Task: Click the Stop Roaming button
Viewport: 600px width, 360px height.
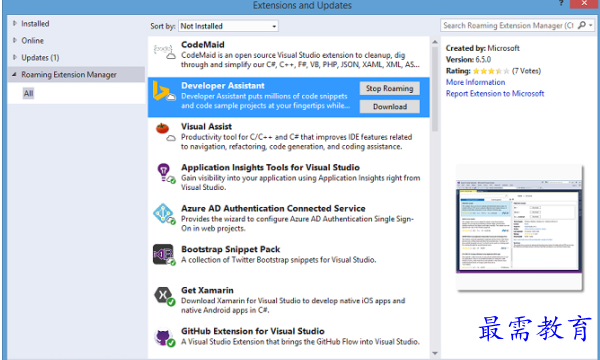Action: coord(390,88)
